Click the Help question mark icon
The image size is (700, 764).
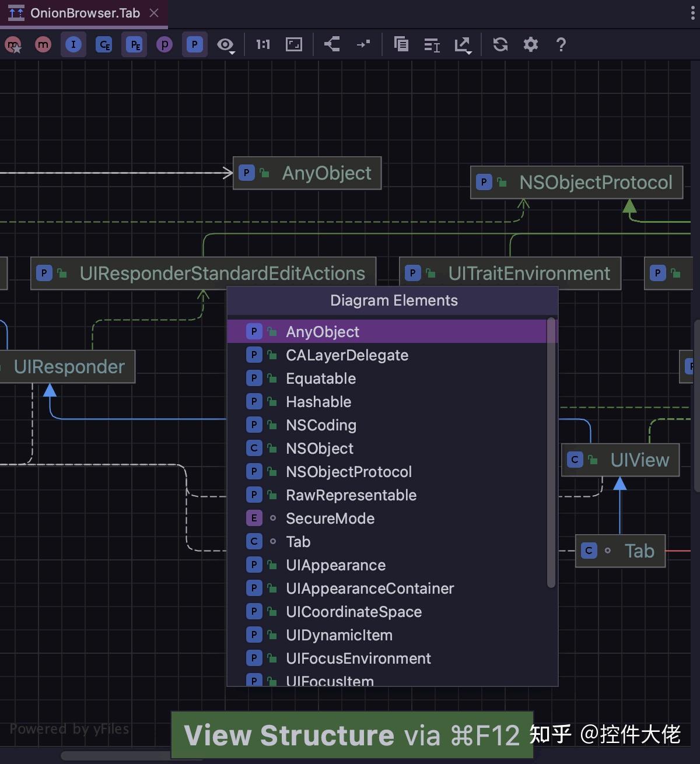[x=561, y=44]
